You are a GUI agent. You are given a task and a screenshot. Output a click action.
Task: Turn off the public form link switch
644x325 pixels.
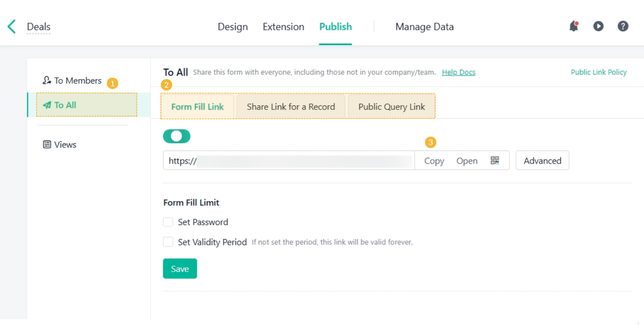[x=177, y=136]
